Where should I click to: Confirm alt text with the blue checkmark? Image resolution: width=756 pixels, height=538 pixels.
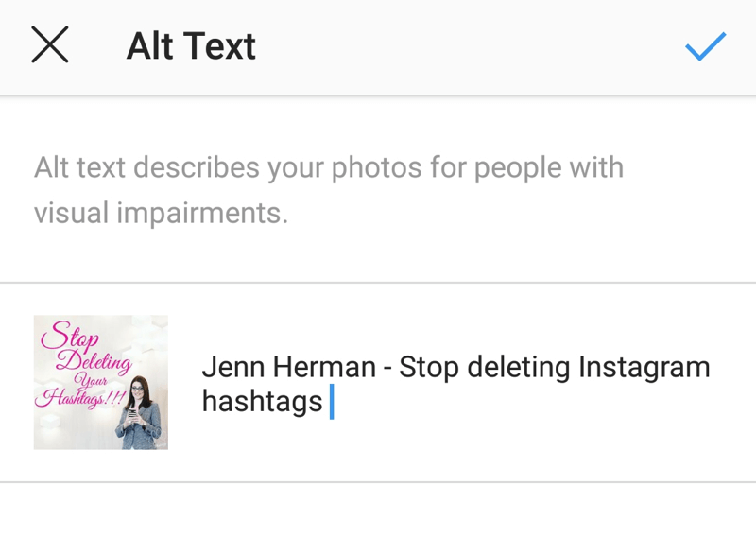705,45
